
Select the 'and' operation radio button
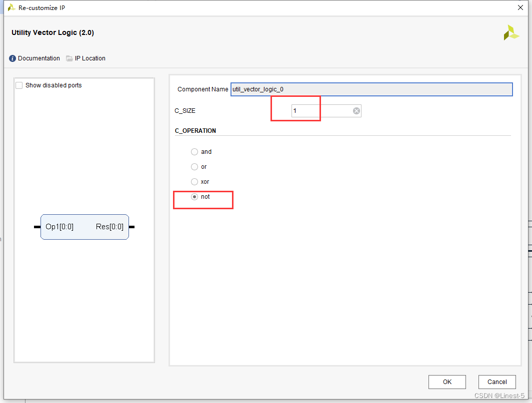pos(194,152)
